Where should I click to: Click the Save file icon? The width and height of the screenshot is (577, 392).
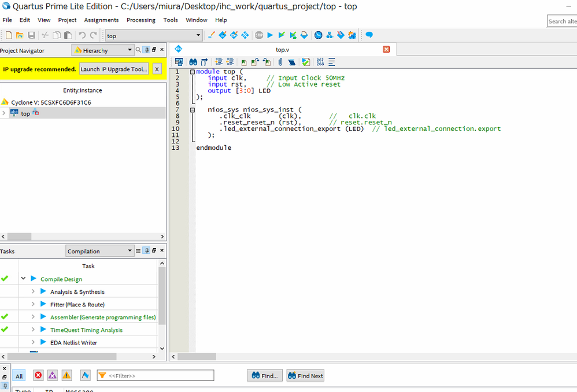[31, 35]
